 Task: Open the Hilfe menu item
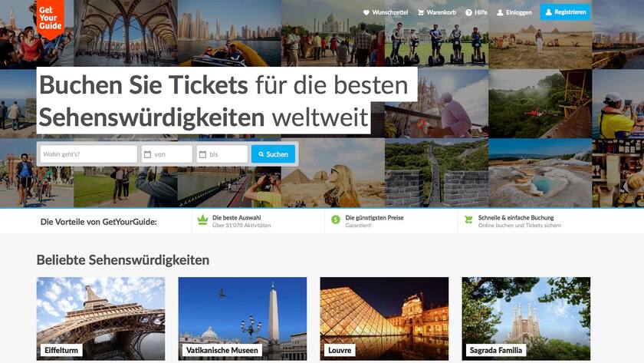(476, 13)
